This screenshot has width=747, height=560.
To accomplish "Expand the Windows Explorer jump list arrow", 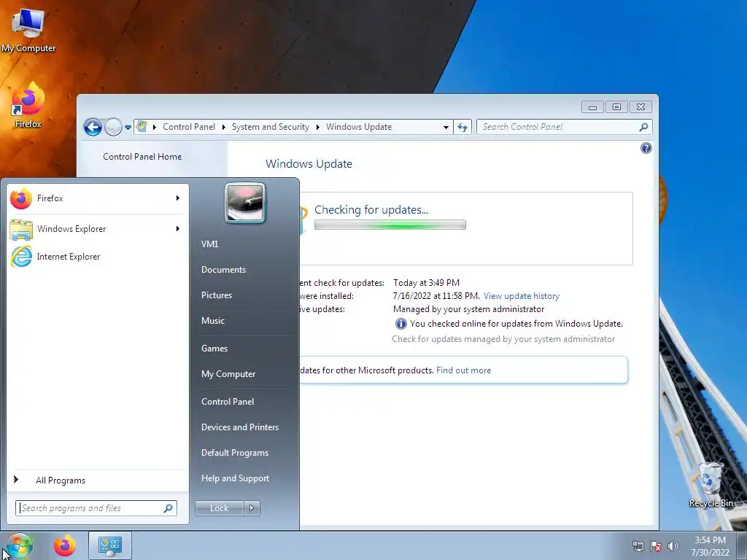I will pyautogui.click(x=178, y=229).
